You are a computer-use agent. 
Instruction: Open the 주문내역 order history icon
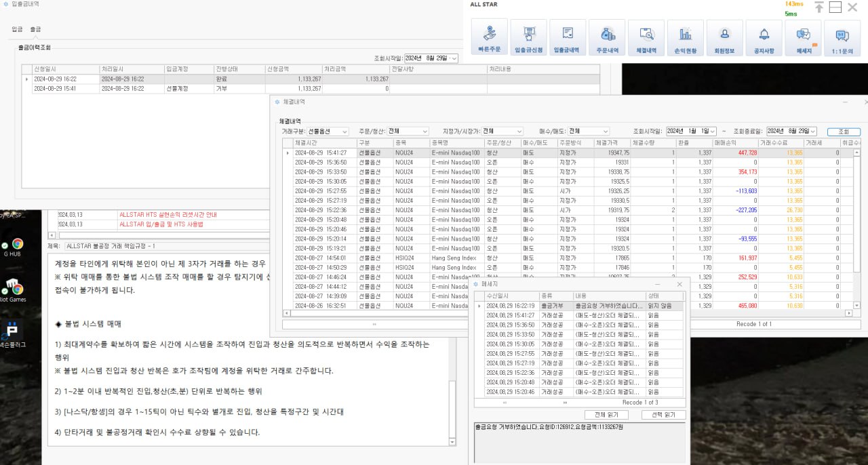click(x=607, y=37)
